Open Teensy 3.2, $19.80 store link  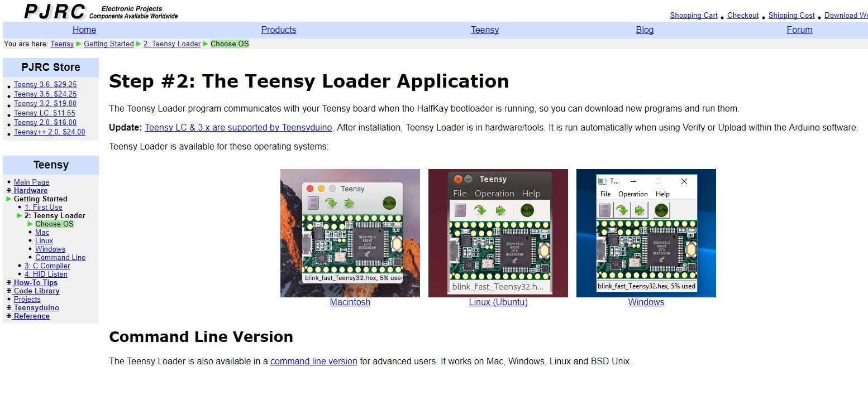(x=45, y=104)
